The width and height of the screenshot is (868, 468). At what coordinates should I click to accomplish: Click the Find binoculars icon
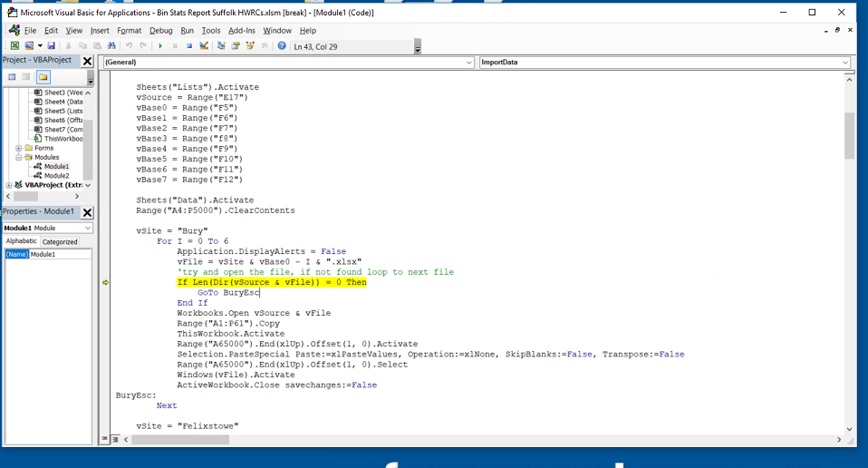coord(111,45)
